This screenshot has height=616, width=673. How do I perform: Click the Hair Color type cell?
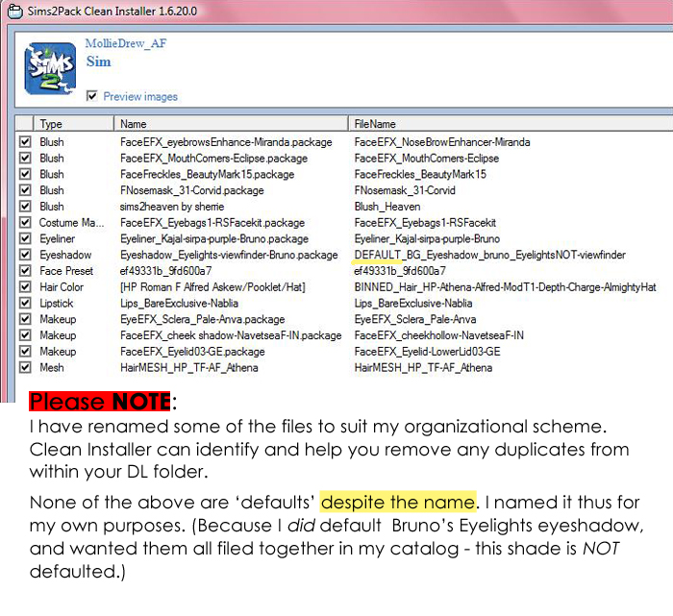coord(62,287)
